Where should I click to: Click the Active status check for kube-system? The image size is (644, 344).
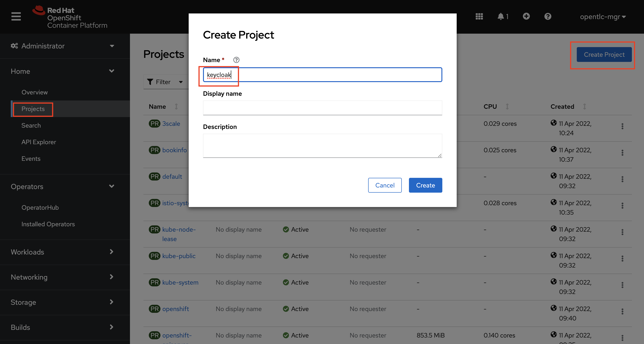(x=286, y=283)
